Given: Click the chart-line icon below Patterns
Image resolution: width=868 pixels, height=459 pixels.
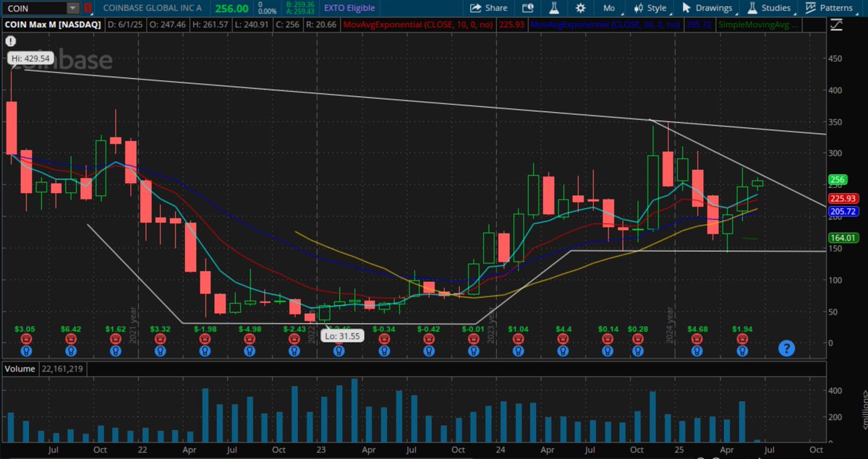Looking at the screenshot, I should coord(838,25).
